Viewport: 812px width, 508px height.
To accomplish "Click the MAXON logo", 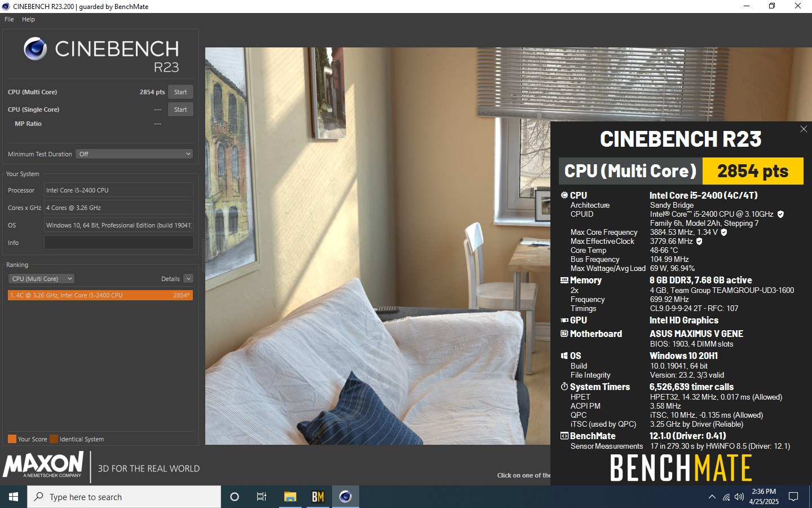I will pos(43,465).
